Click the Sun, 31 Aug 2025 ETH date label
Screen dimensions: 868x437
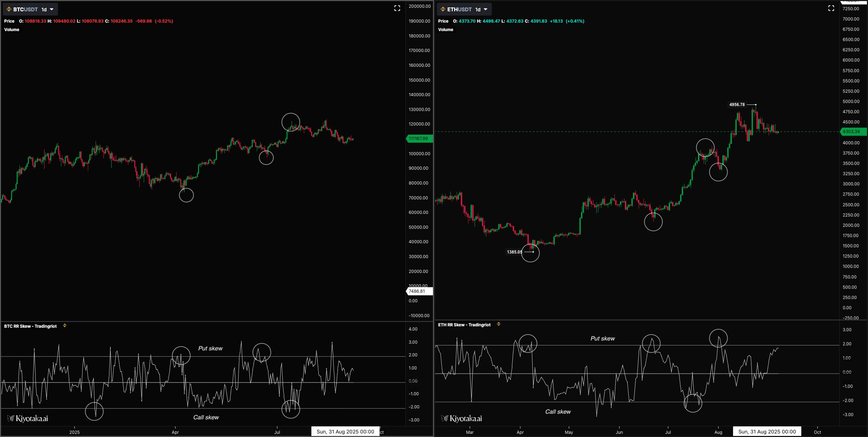coord(767,432)
